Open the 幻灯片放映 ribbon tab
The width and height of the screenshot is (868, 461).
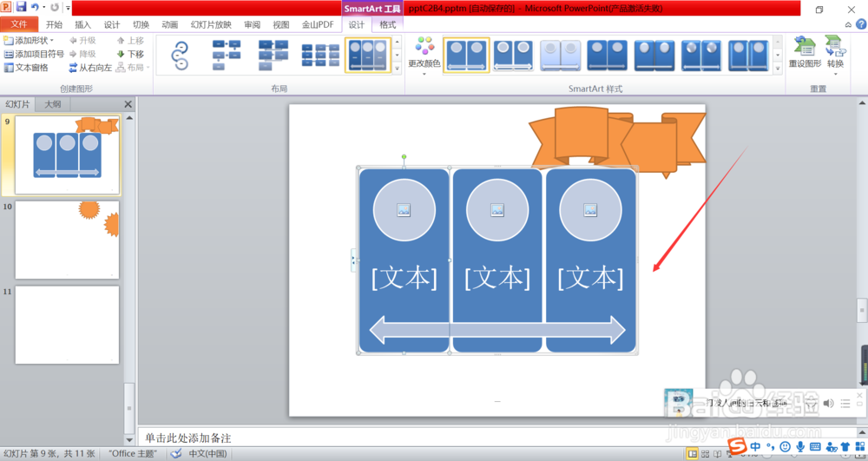point(211,24)
